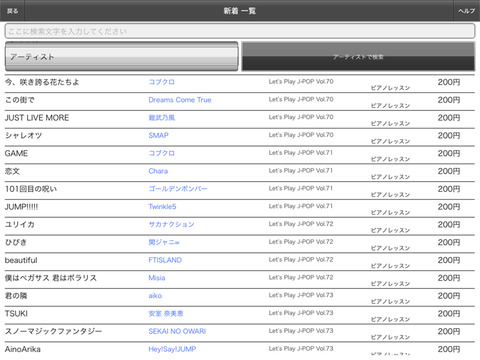
Task: Open artist link SEKAI NO OWARI
Action: [x=177, y=331]
